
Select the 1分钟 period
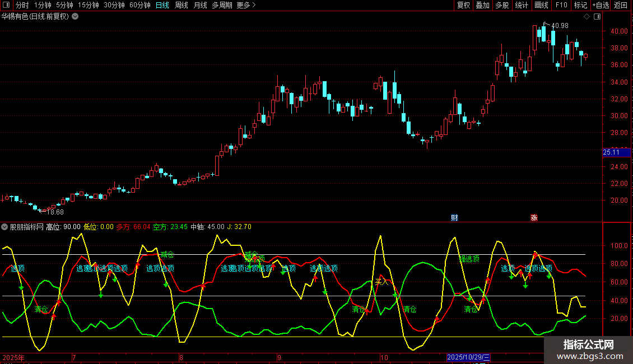[x=43, y=5]
